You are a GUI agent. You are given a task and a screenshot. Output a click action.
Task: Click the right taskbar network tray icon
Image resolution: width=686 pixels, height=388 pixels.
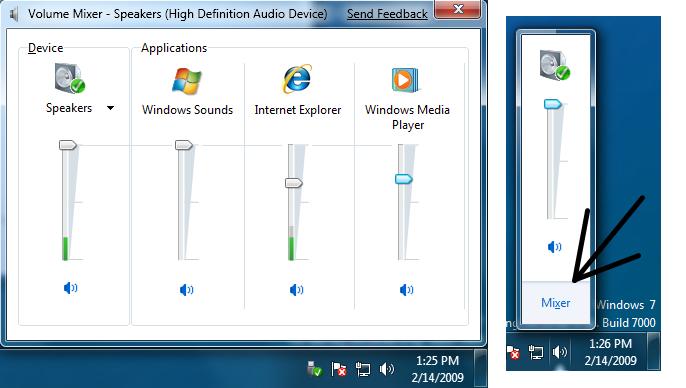(x=536, y=352)
